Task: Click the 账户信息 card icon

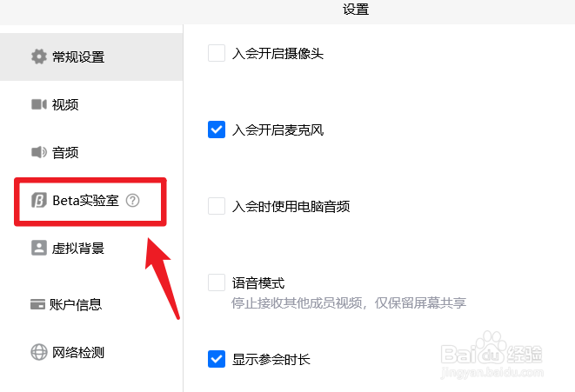Action: click(x=37, y=304)
